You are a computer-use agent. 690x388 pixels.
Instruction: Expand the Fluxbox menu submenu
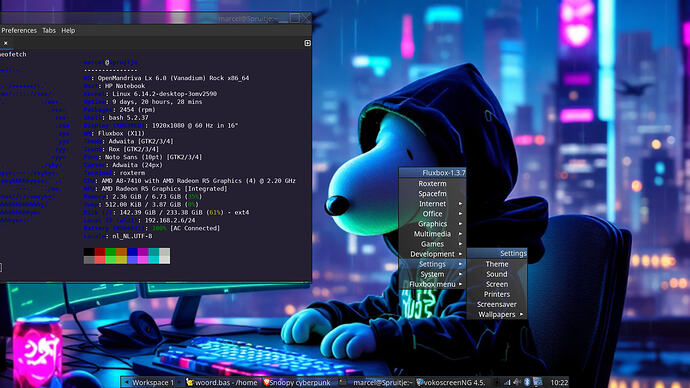(432, 284)
